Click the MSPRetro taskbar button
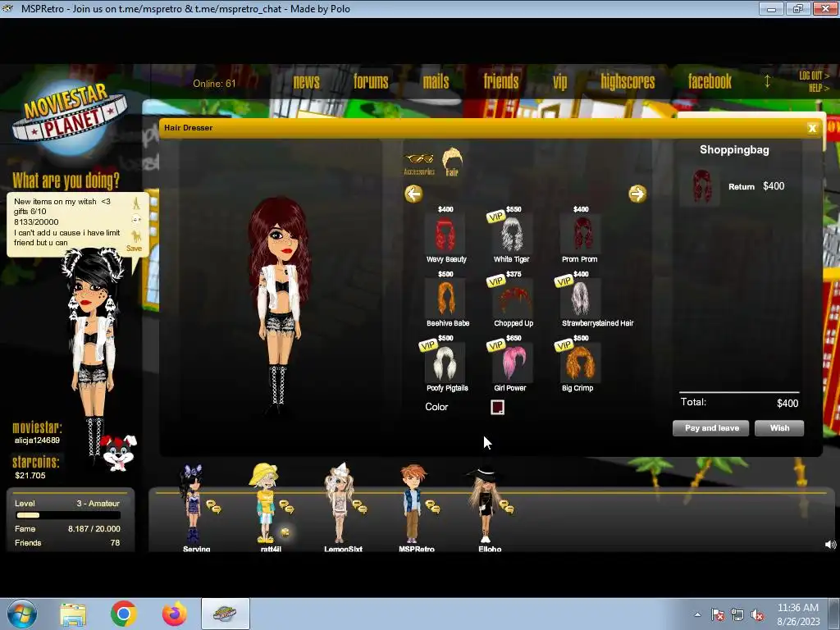The width and height of the screenshot is (840, 630). click(x=225, y=614)
